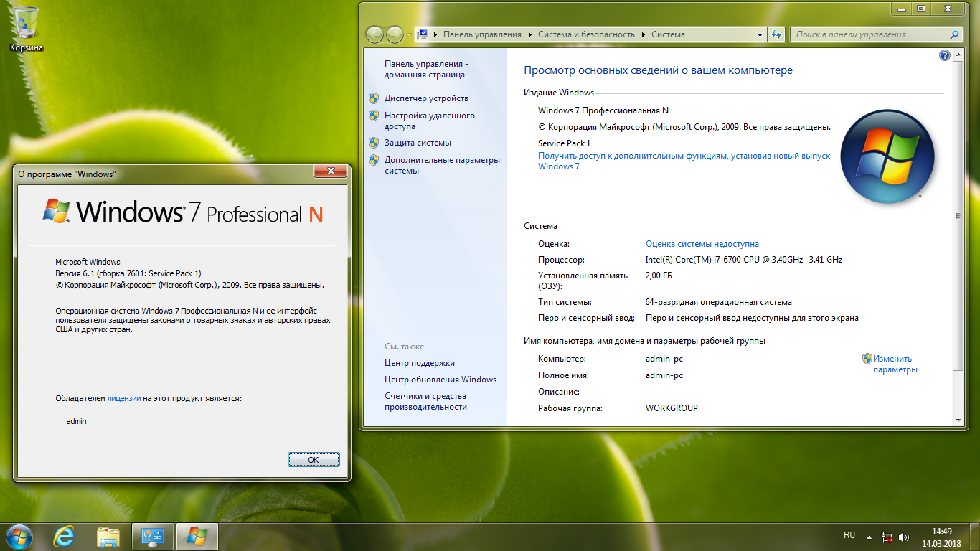Click the Получить доступ к дополнительным функциям link

pos(684,161)
